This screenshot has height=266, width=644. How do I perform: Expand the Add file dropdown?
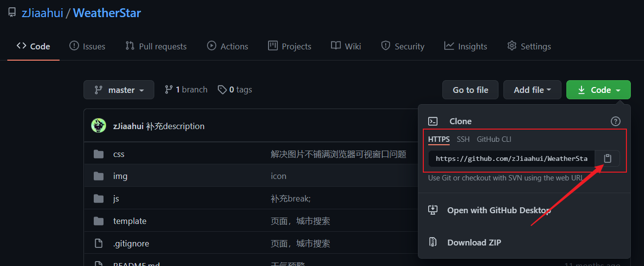pos(532,90)
